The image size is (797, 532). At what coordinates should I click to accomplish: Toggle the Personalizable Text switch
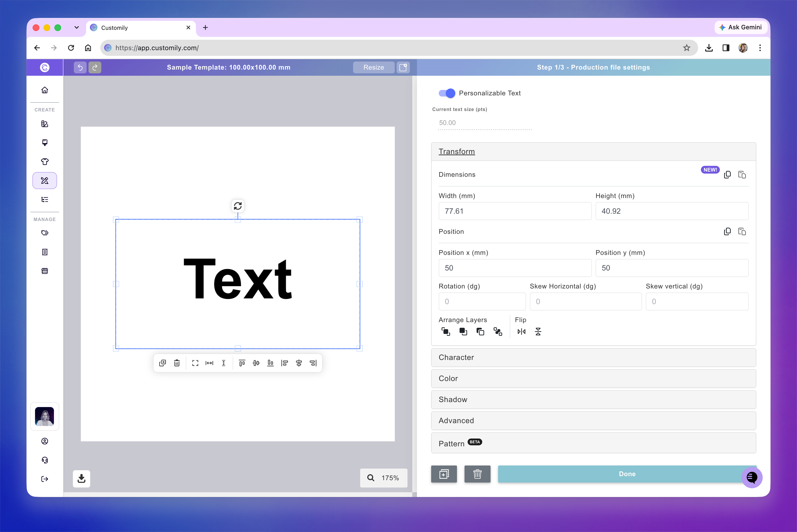pyautogui.click(x=447, y=93)
